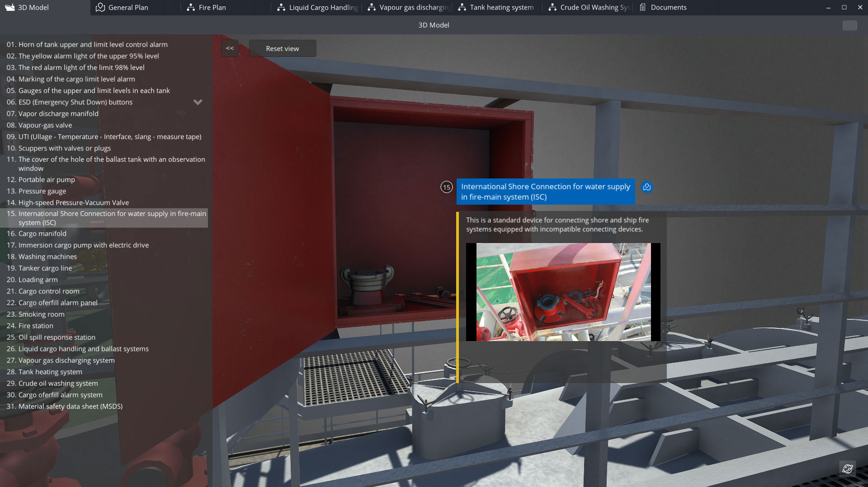868x487 pixels.
Task: Click the diagram icon on Fire Plan tab
Action: point(191,7)
